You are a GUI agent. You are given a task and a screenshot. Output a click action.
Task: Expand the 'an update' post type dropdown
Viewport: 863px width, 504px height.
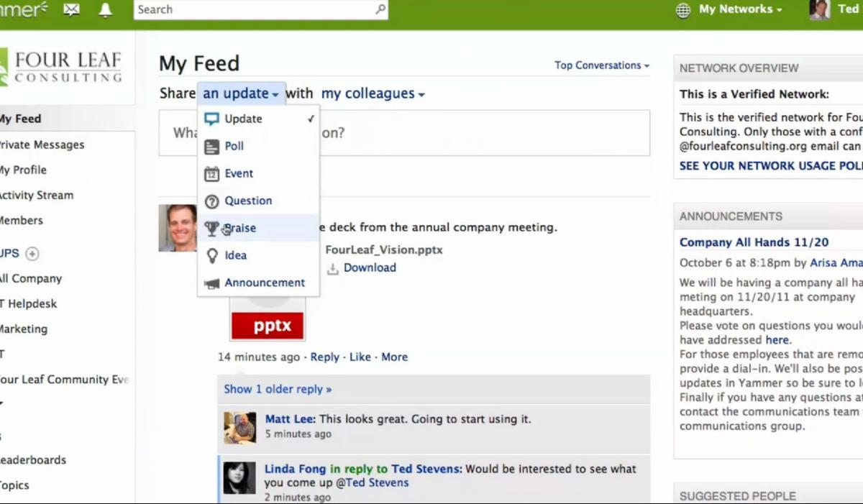tap(241, 93)
